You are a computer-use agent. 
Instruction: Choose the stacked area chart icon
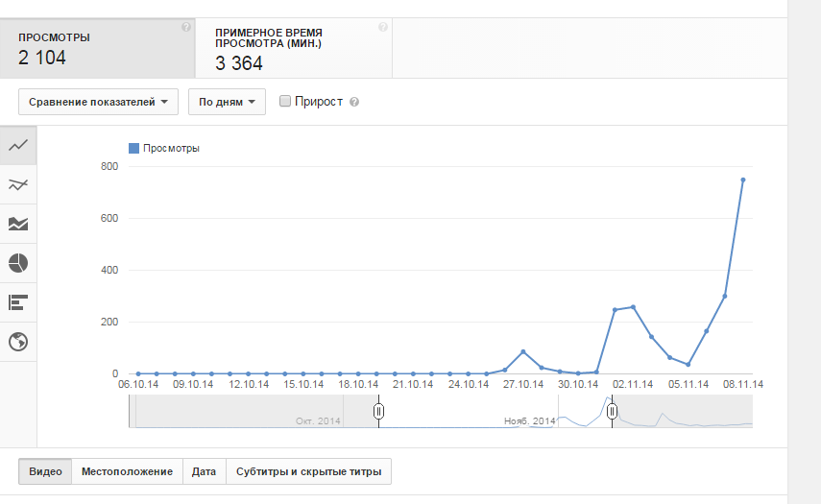click(x=18, y=224)
